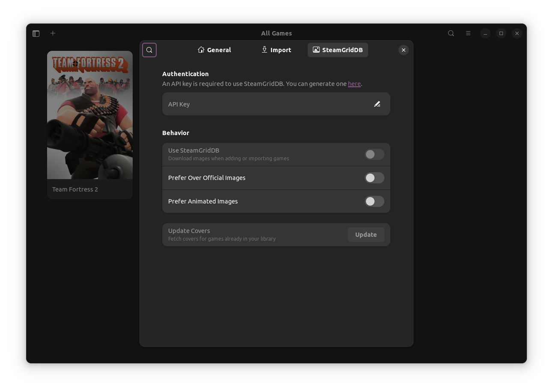Enable Prefer Animated Images
The height and width of the screenshot is (392, 553).
374,201
